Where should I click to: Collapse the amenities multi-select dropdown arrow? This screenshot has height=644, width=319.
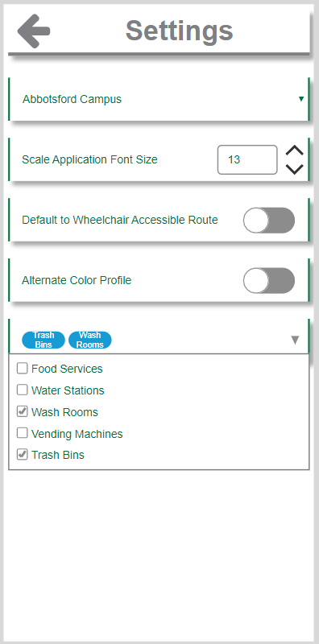point(295,340)
